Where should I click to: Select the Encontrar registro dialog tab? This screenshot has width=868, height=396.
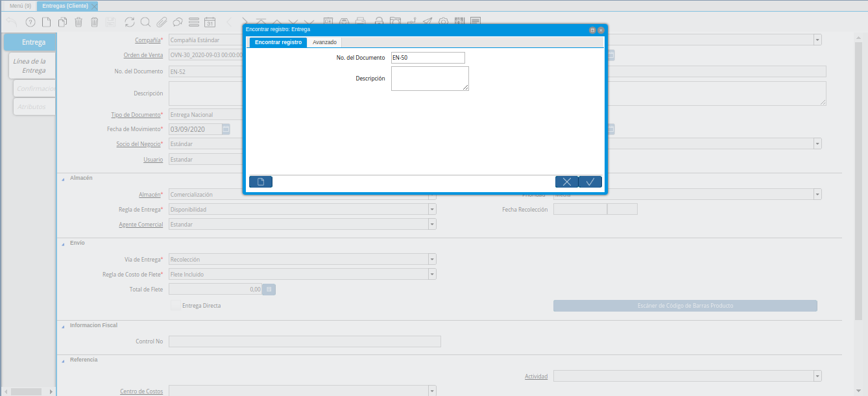tap(278, 42)
